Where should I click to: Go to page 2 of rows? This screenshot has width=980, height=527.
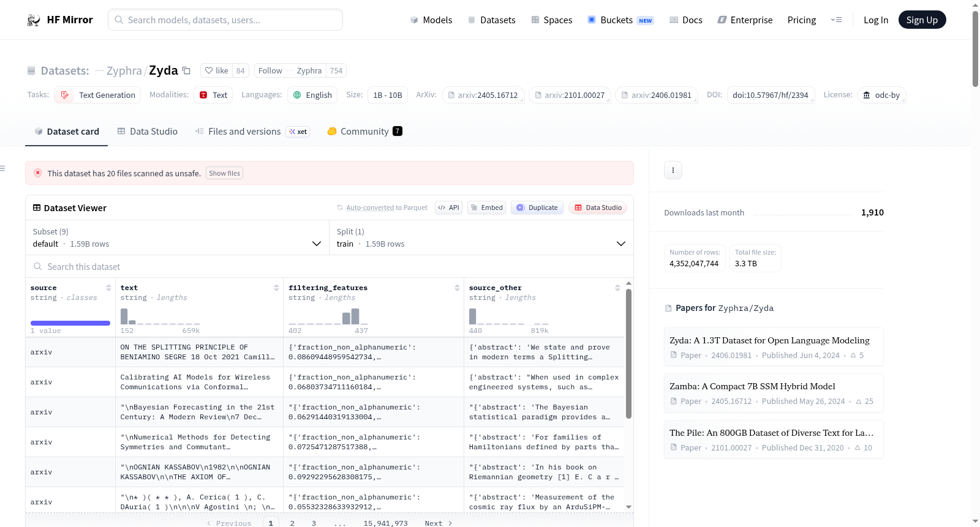[x=292, y=523]
